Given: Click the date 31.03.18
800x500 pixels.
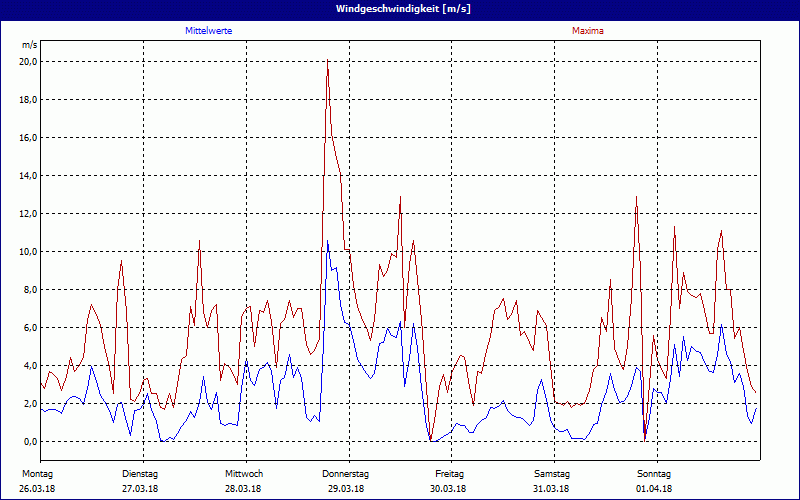Looking at the screenshot, I should click(x=551, y=489).
